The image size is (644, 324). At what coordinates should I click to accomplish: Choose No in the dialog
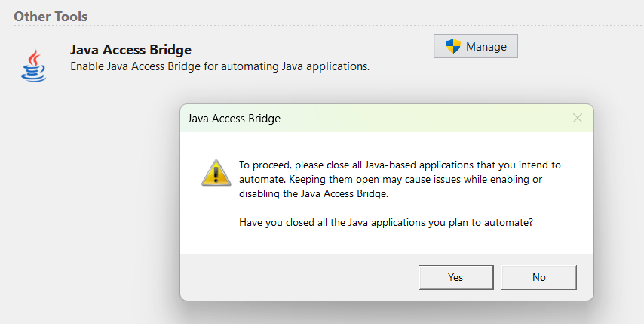tap(538, 277)
